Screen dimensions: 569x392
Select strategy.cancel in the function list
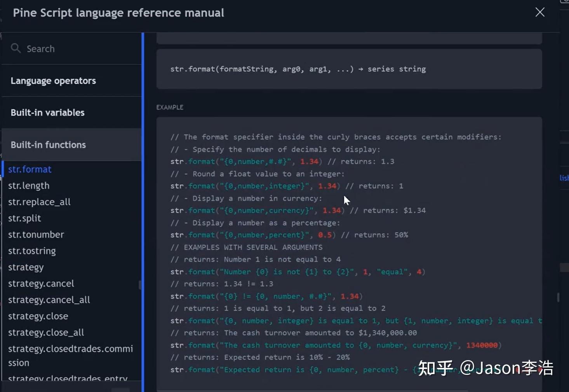tap(41, 283)
